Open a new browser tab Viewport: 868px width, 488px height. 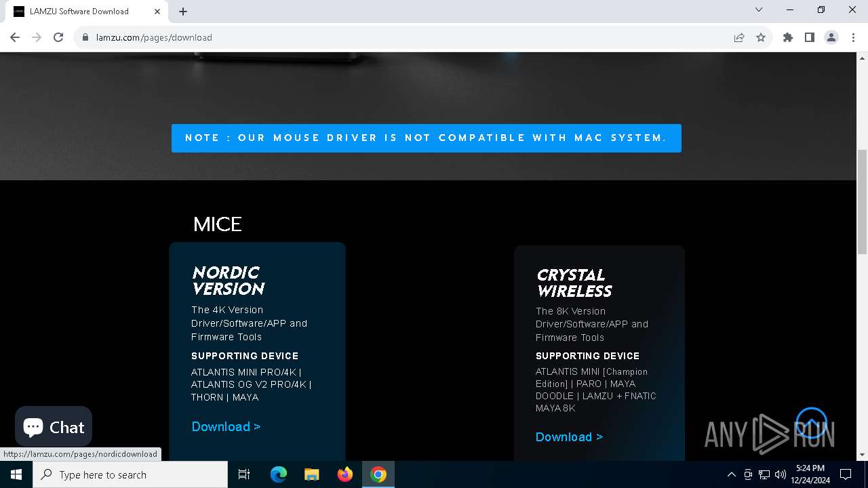pos(183,12)
